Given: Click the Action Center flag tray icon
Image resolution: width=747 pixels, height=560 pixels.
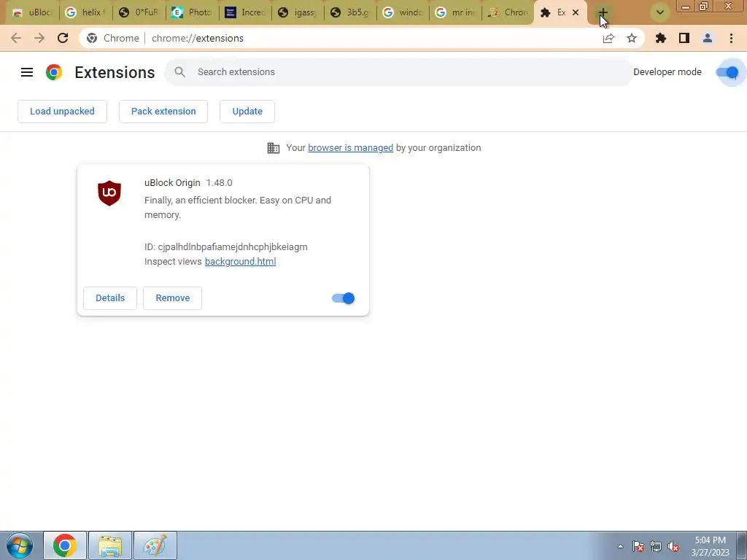Looking at the screenshot, I should coord(638,547).
